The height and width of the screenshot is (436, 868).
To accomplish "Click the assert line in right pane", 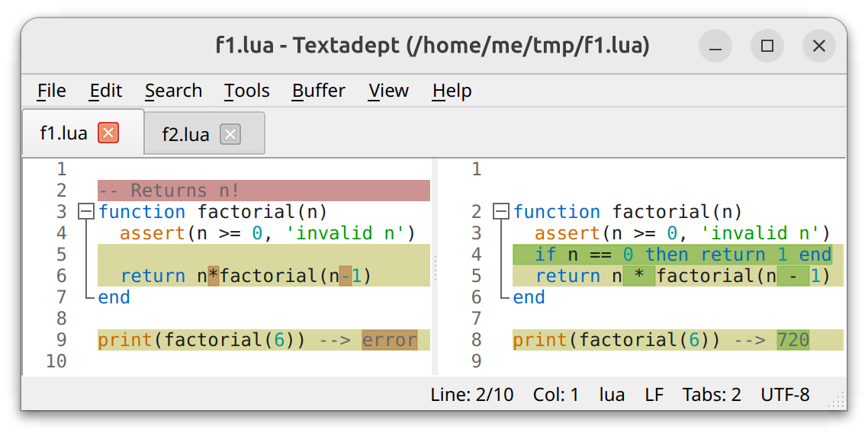I will point(683,233).
